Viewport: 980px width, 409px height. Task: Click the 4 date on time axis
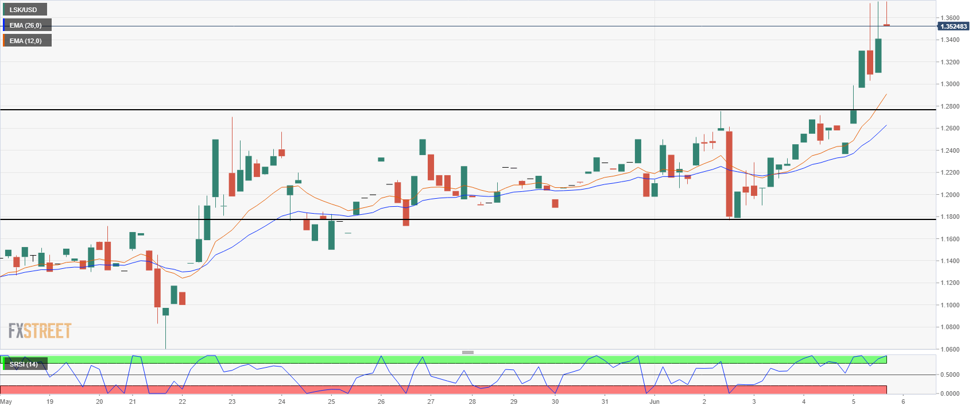click(x=804, y=402)
